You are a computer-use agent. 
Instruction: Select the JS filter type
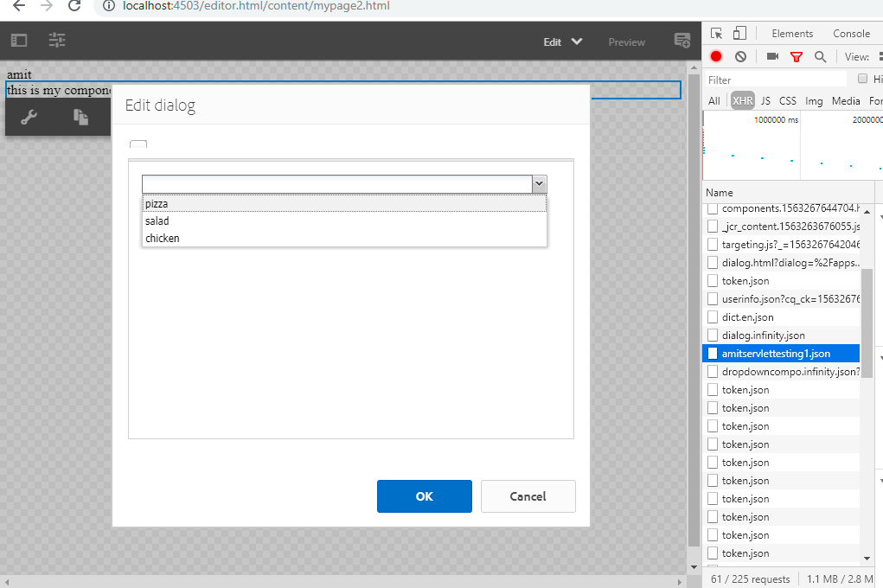pos(765,101)
